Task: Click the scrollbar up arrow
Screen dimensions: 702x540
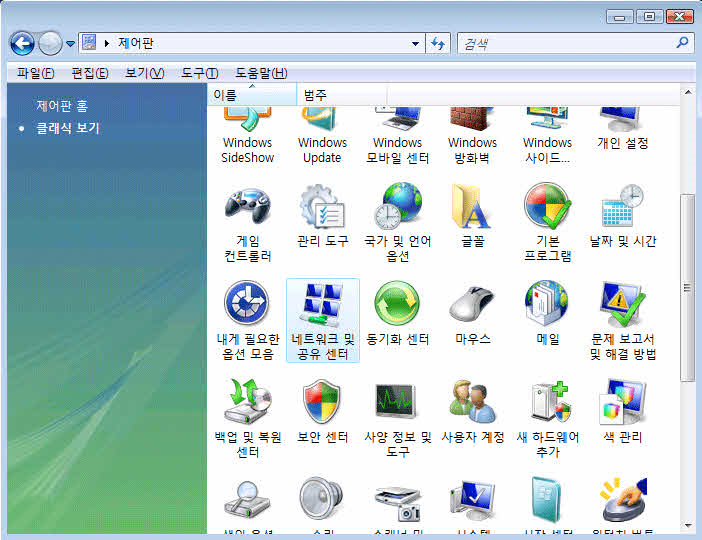Action: (x=688, y=92)
